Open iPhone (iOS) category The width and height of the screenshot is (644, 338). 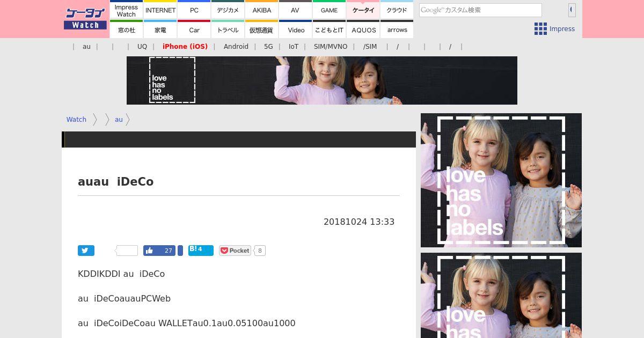(x=185, y=47)
